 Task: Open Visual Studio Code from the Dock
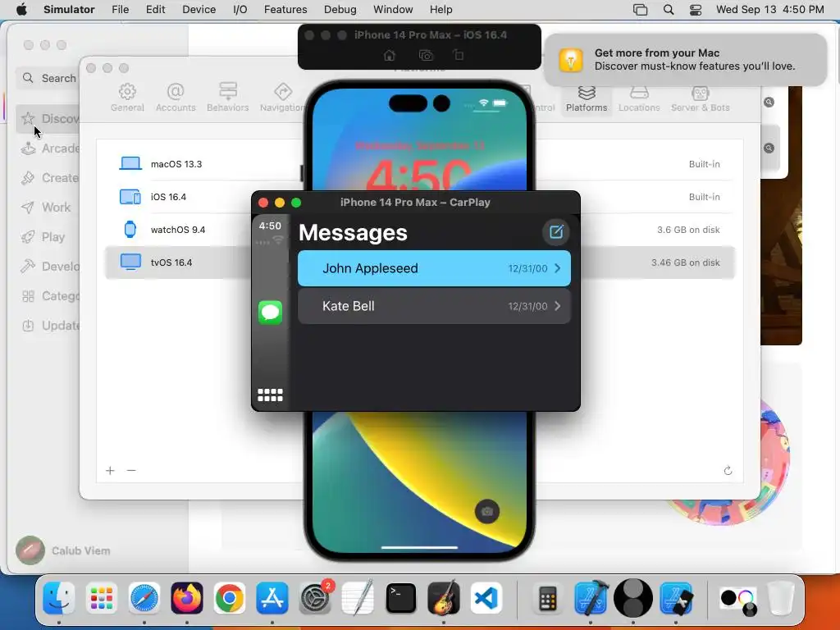coord(486,598)
